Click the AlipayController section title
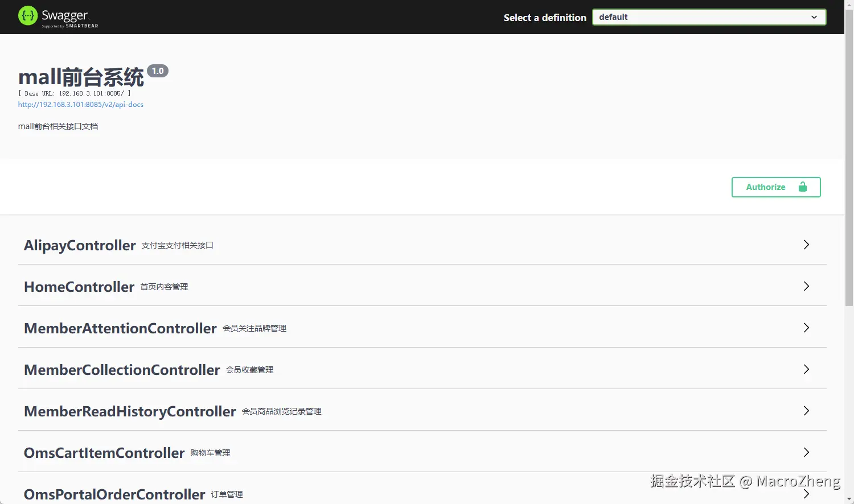The image size is (854, 504). click(x=80, y=245)
